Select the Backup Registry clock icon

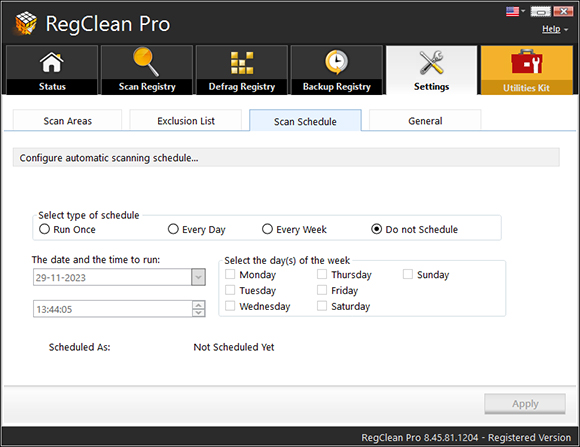(336, 62)
